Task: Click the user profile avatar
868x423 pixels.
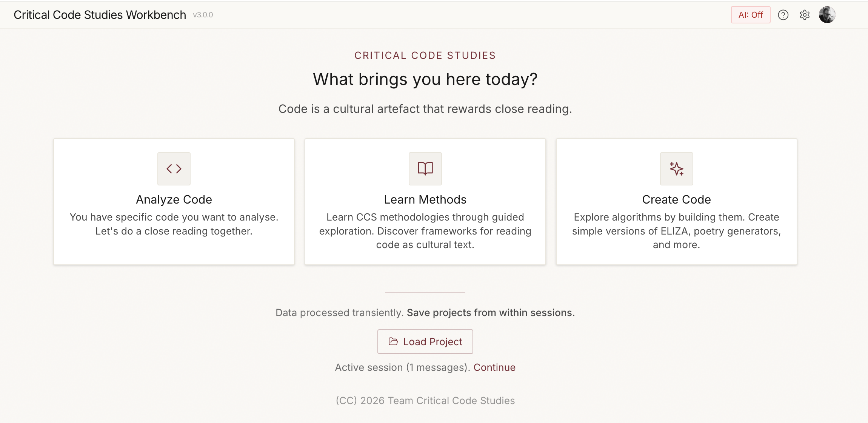Action: (x=827, y=15)
